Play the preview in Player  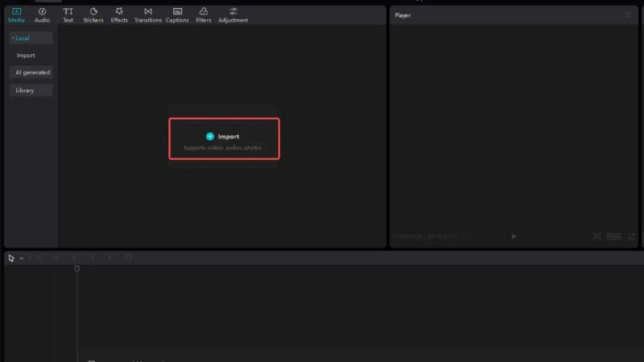click(514, 237)
